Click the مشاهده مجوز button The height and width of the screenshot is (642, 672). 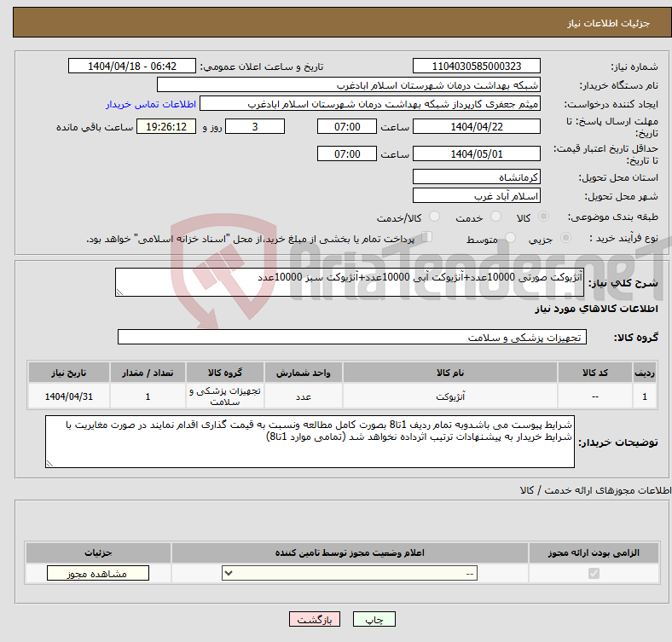click(98, 574)
